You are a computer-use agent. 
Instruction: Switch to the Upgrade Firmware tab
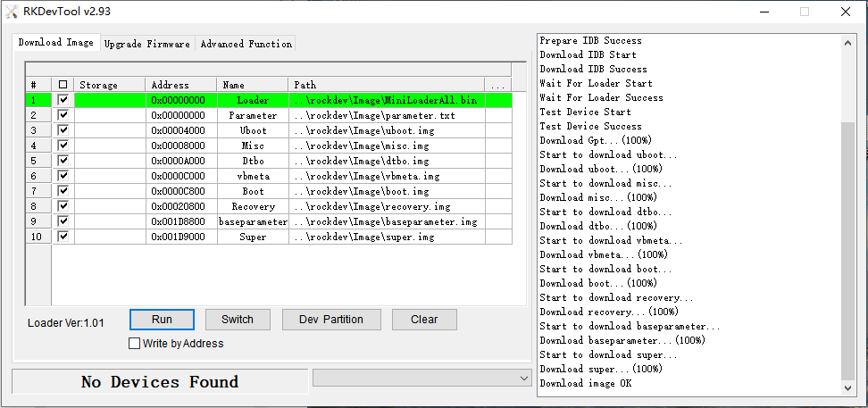pos(146,44)
